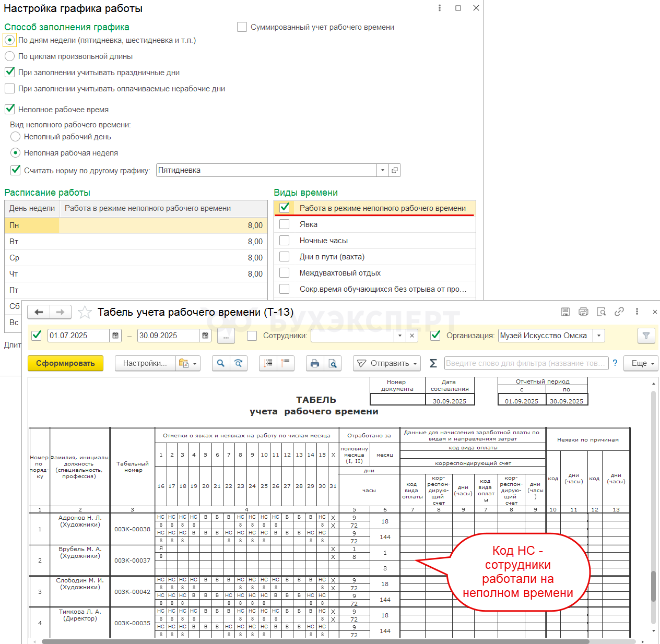Open title bar print preview icon
660x644 pixels.
tap(601, 312)
